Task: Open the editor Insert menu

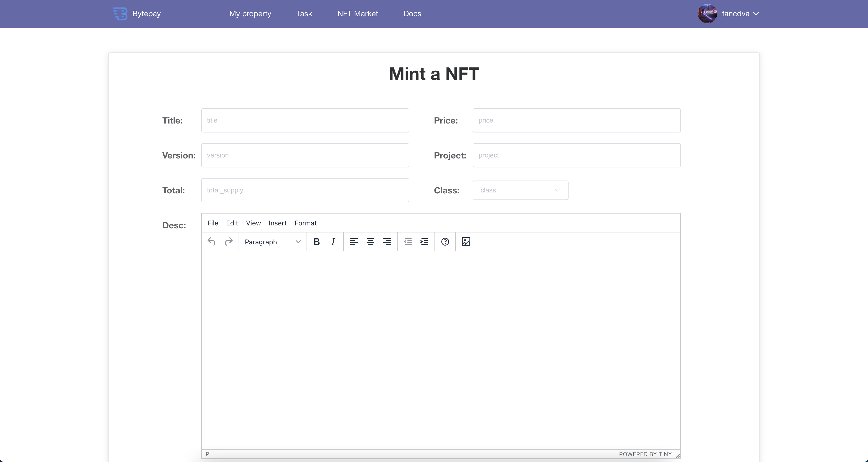Action: coord(278,223)
